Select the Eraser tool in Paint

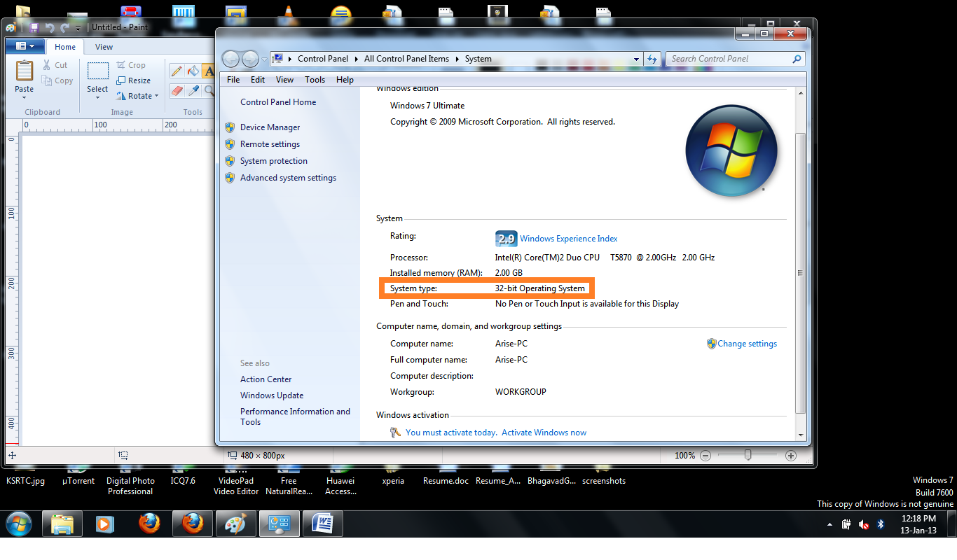(x=177, y=90)
